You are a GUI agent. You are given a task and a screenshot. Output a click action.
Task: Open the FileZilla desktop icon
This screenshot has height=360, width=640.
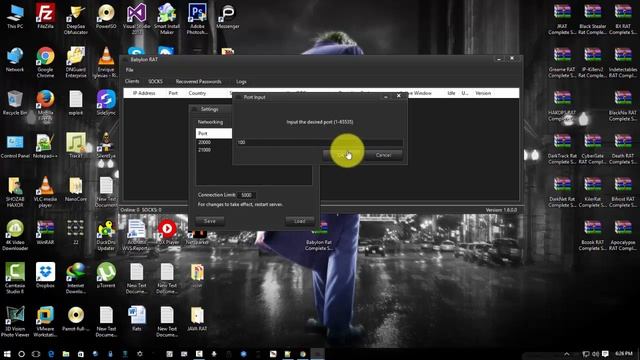(45, 16)
